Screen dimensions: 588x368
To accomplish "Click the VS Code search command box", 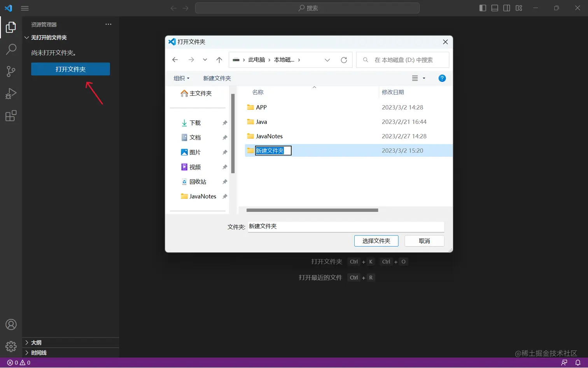I will pyautogui.click(x=307, y=8).
